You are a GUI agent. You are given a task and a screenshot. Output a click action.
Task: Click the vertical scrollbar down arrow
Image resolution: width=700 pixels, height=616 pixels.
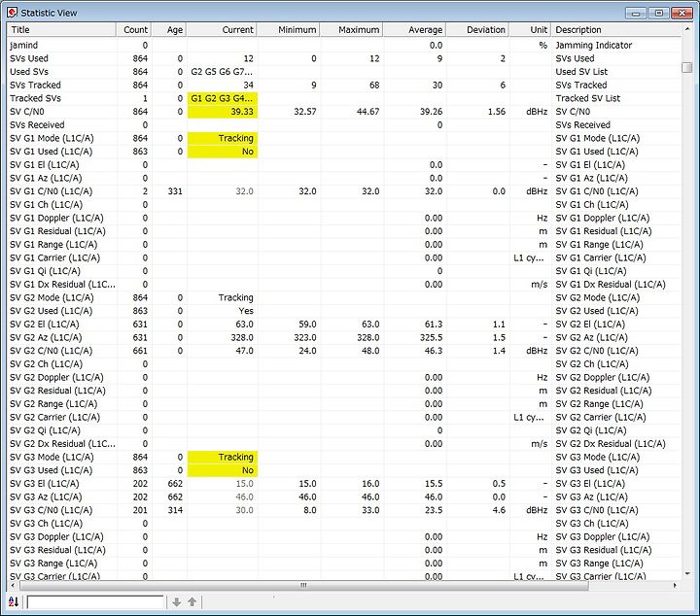[x=687, y=573]
